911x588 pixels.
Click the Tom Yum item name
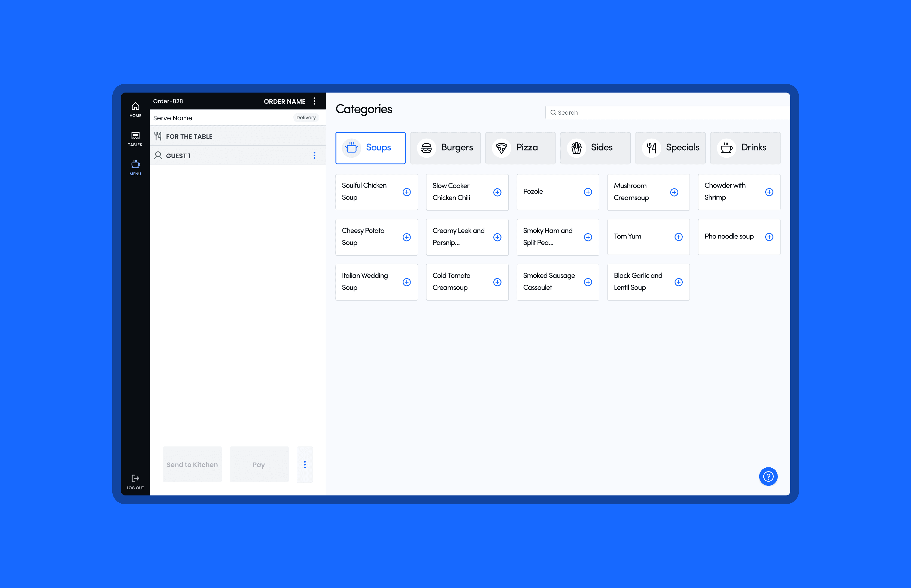(627, 236)
